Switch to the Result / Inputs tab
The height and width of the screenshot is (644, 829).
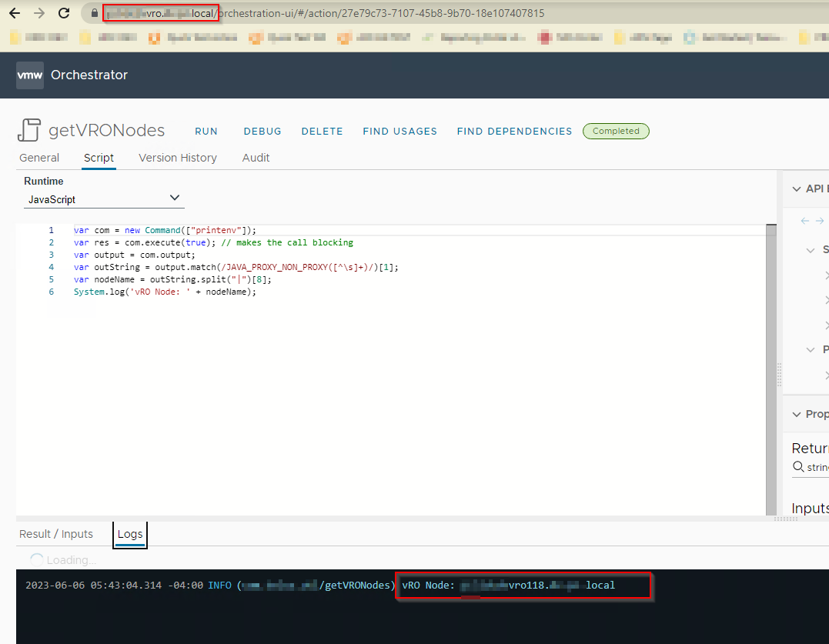55,534
